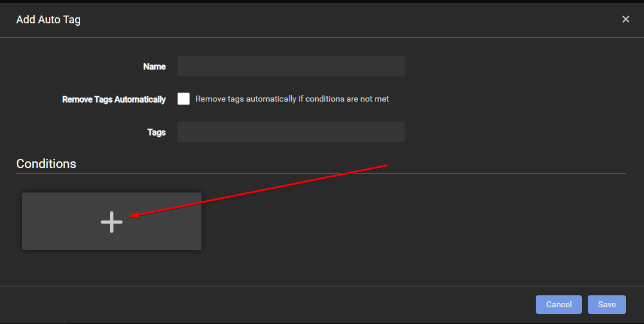Click the Tags field label

(x=156, y=133)
